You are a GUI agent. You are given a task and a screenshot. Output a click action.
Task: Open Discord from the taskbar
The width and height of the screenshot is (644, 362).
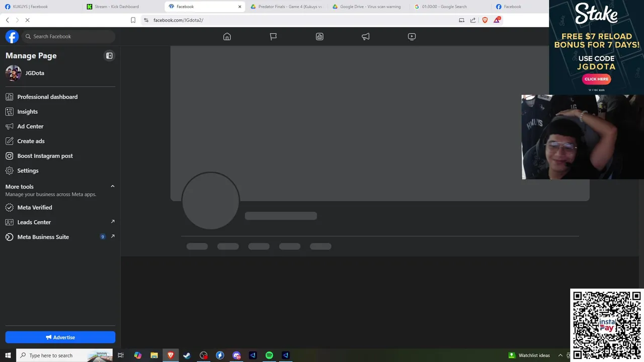click(236, 355)
